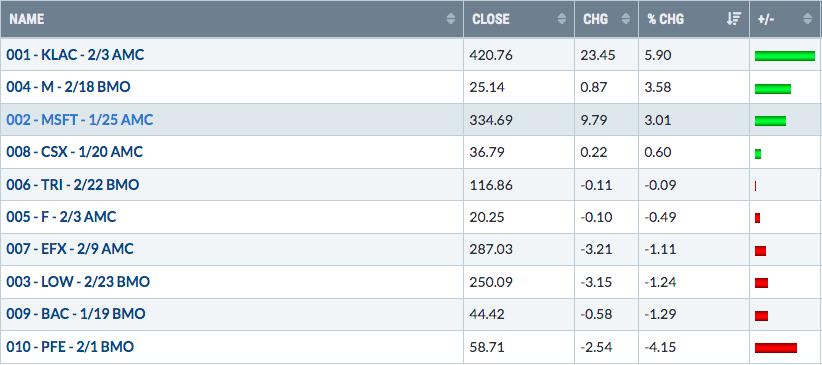Image resolution: width=822 pixels, height=365 pixels.
Task: Open the 008 - CSX - 1/20 AMC entry
Action: 74,152
